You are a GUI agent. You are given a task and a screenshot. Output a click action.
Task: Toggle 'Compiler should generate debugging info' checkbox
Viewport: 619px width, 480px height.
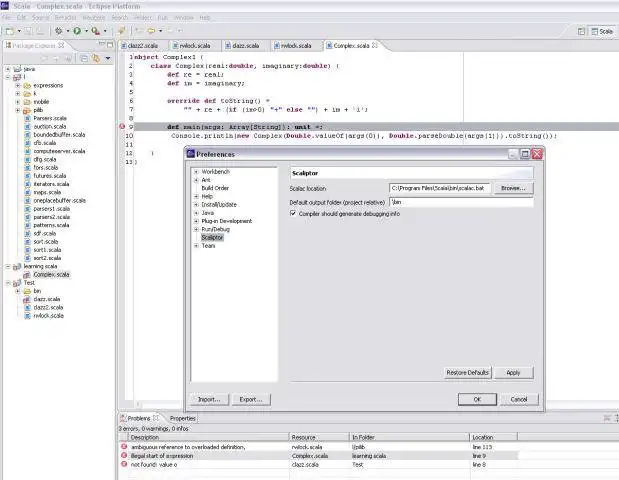click(x=293, y=213)
